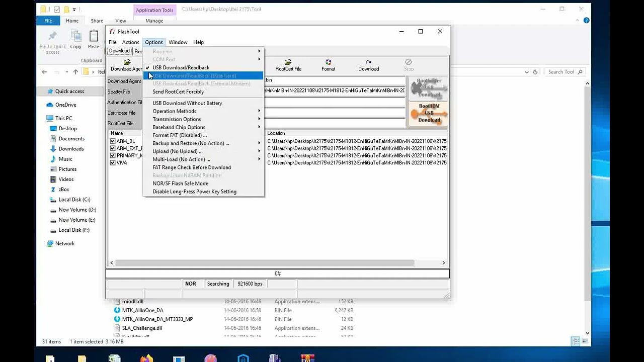
Task: Click the Download toolbar icon in FlashTool
Action: pos(368,65)
